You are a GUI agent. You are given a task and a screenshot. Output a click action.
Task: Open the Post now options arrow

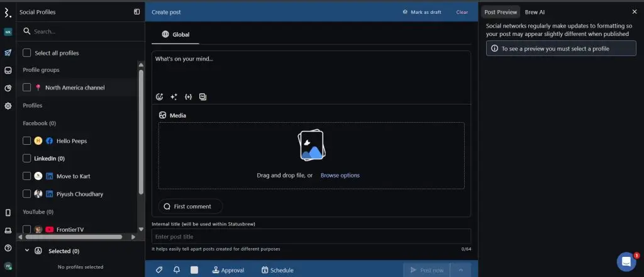(460, 270)
